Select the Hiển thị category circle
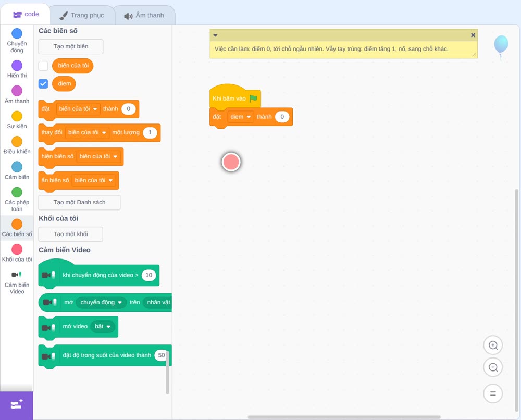 point(17,66)
